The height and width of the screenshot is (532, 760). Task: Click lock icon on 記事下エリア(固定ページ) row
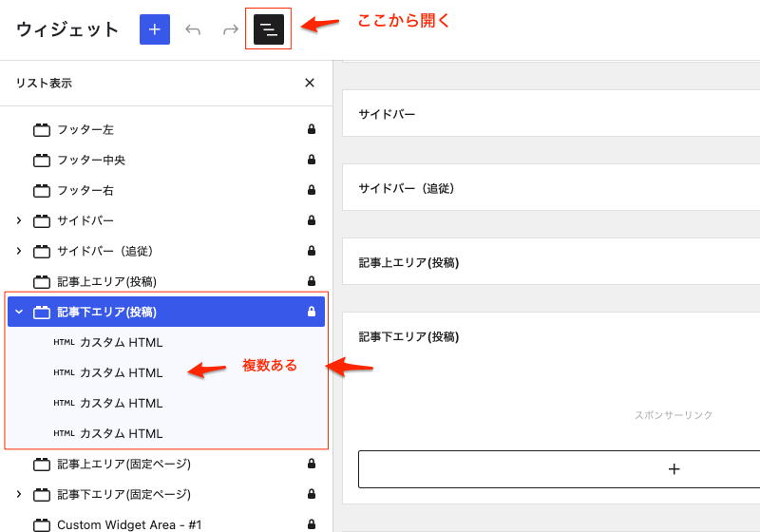(x=312, y=494)
